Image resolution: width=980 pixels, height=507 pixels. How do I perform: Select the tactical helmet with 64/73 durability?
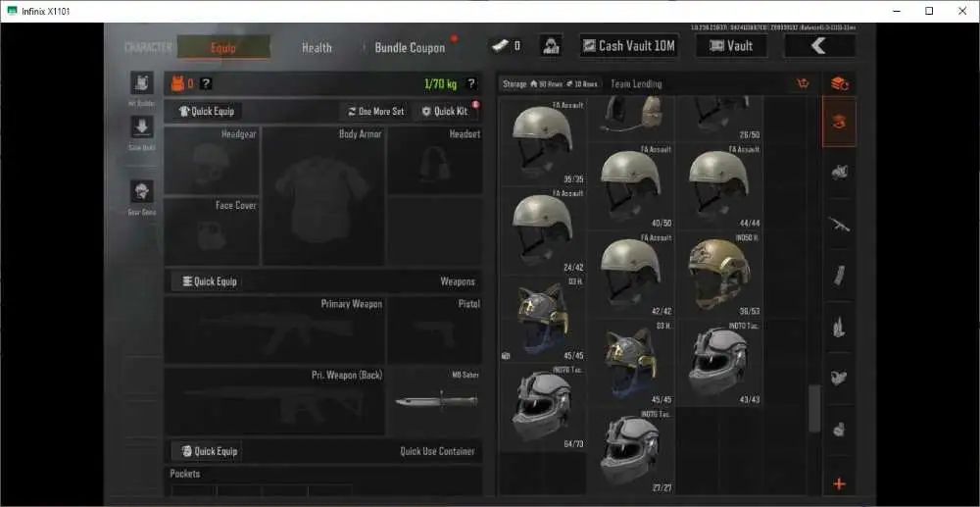(x=543, y=407)
